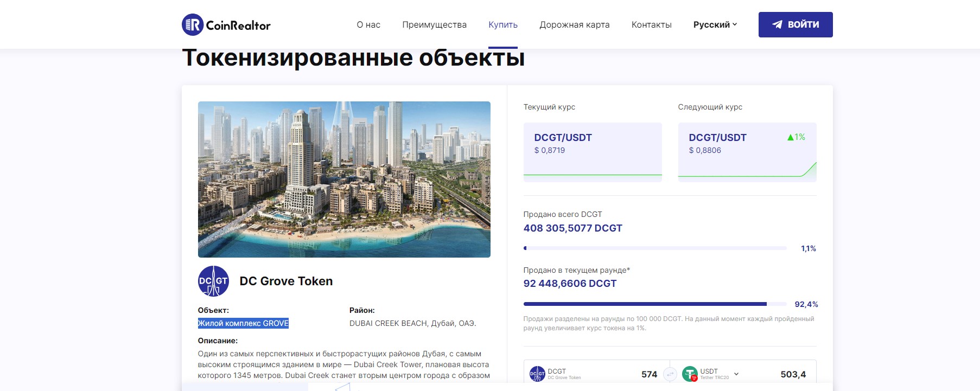Go to Преимущества section

point(434,25)
